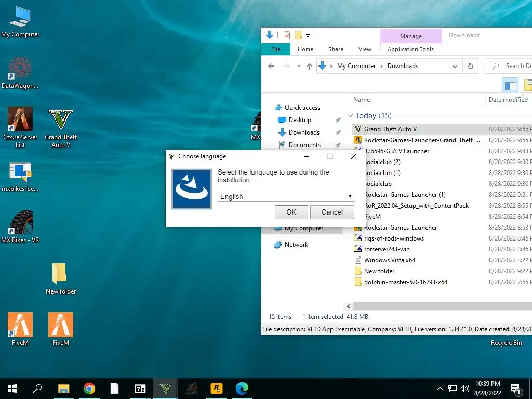This screenshot has height=399, width=532.
Task: Open 7-Zip from taskbar
Action: point(140,389)
